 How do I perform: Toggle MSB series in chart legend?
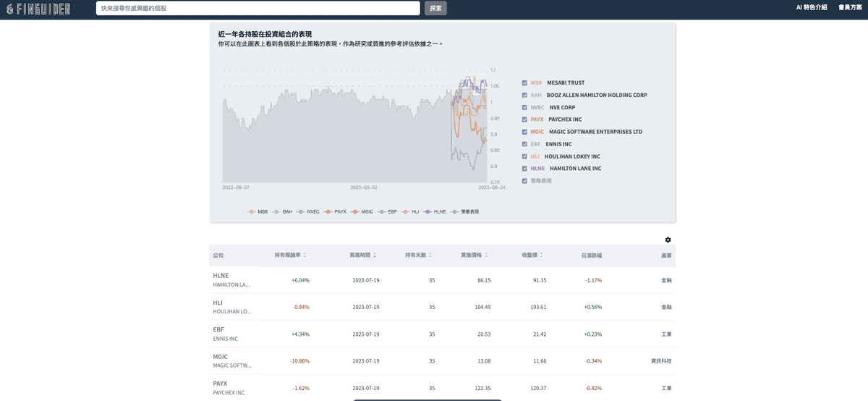[x=258, y=211]
